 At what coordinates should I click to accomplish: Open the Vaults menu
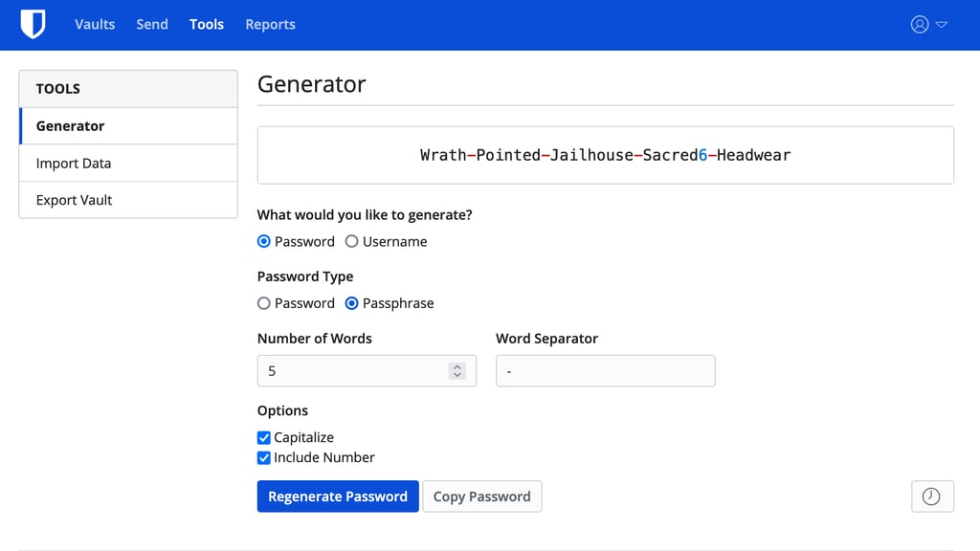click(x=95, y=25)
